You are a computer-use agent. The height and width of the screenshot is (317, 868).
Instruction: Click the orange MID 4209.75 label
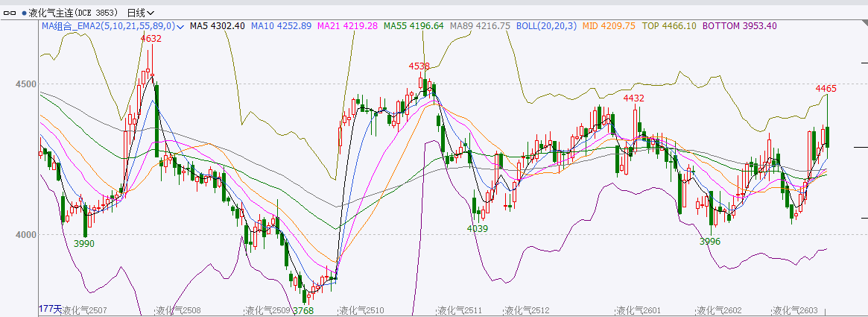pyautogui.click(x=609, y=26)
